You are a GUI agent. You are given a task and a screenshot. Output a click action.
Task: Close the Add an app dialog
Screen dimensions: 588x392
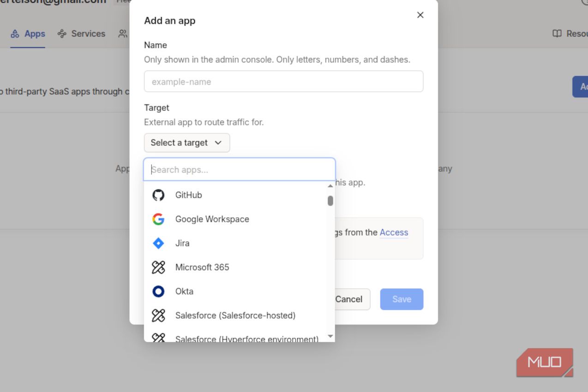(x=420, y=15)
